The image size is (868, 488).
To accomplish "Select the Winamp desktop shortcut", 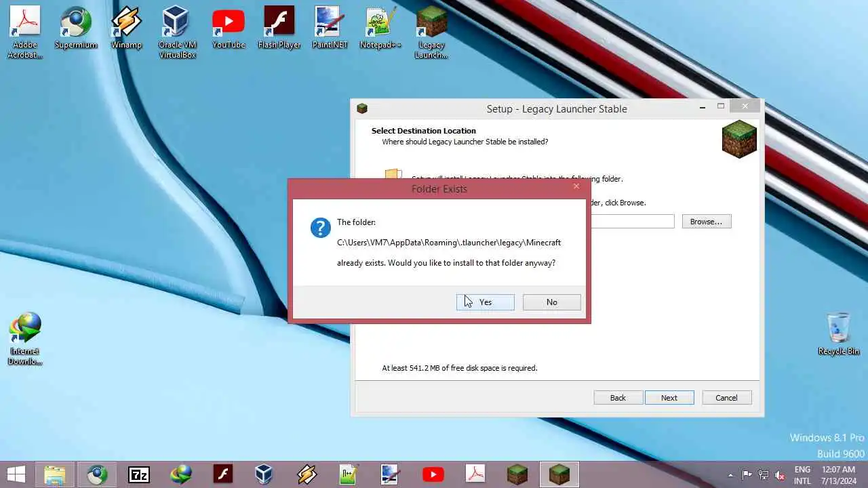I will point(126,28).
